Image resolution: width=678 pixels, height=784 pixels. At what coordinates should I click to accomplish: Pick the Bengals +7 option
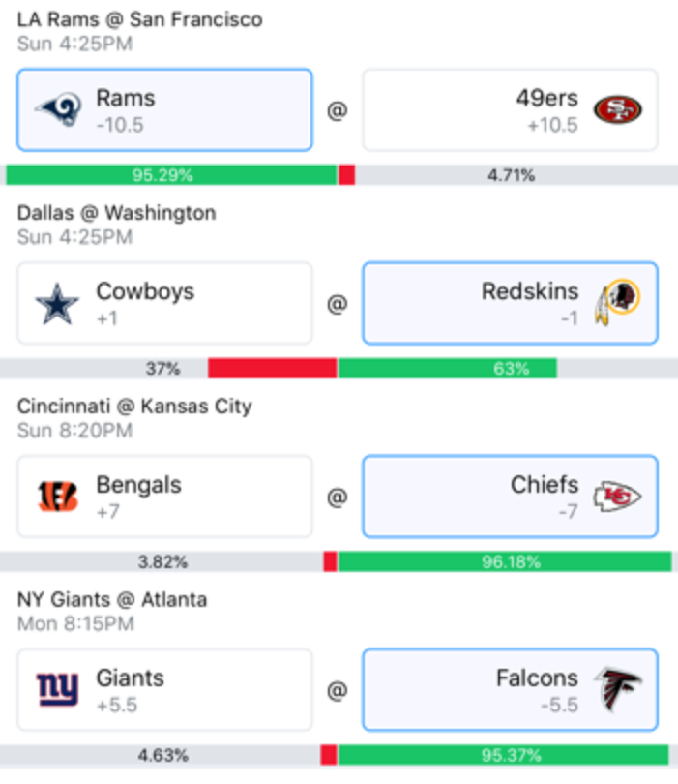(x=164, y=497)
